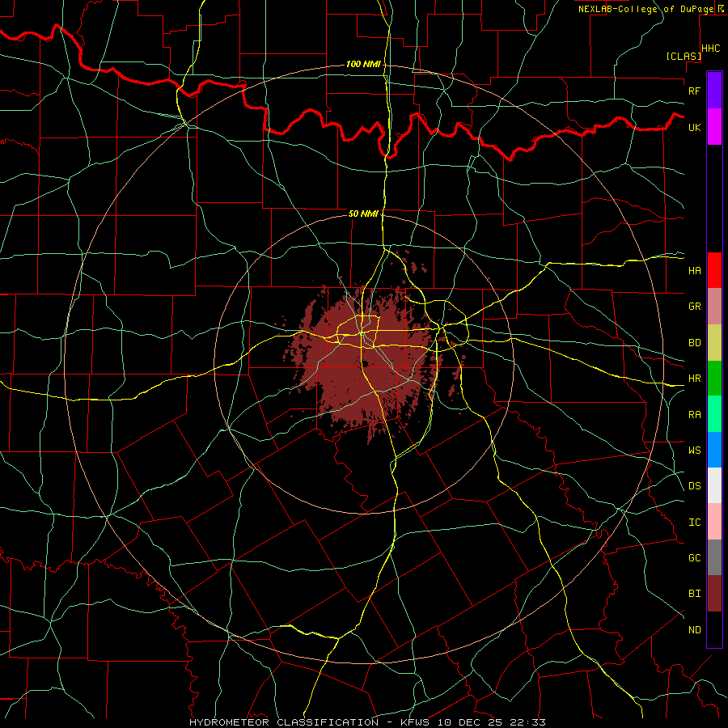This screenshot has height=728, width=728.
Task: Click the BD yellow legend swatch
Action: tap(714, 343)
